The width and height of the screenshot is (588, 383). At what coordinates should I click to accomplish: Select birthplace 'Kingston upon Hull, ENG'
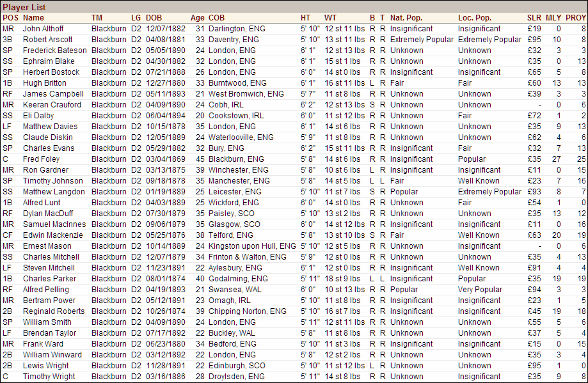pyautogui.click(x=252, y=246)
